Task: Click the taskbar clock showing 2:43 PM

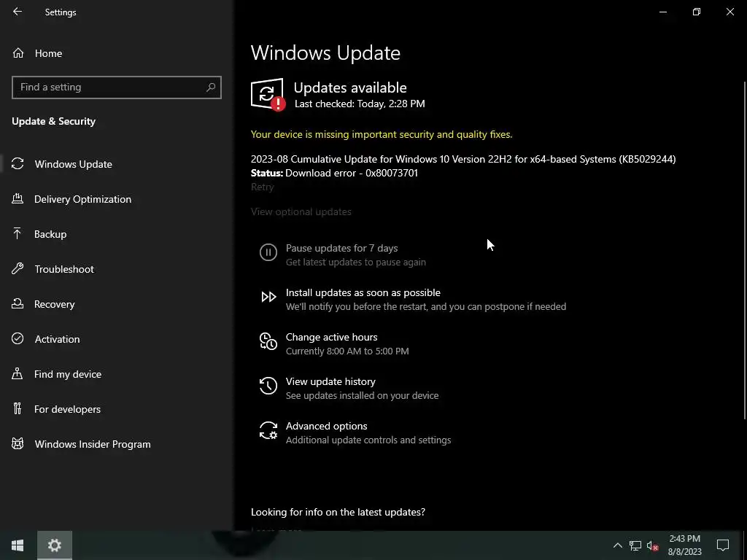Action: pyautogui.click(x=684, y=545)
